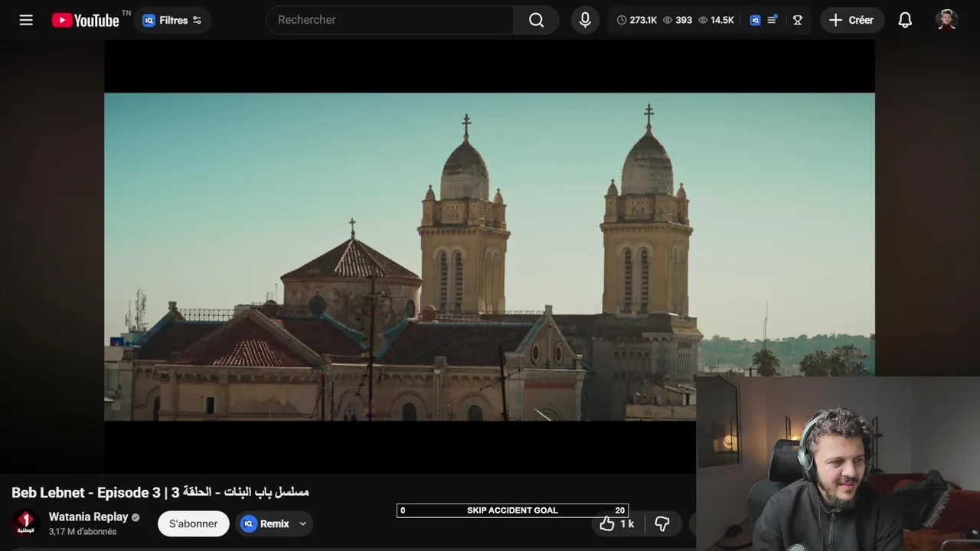Open the Filtres extension button

coord(172,20)
